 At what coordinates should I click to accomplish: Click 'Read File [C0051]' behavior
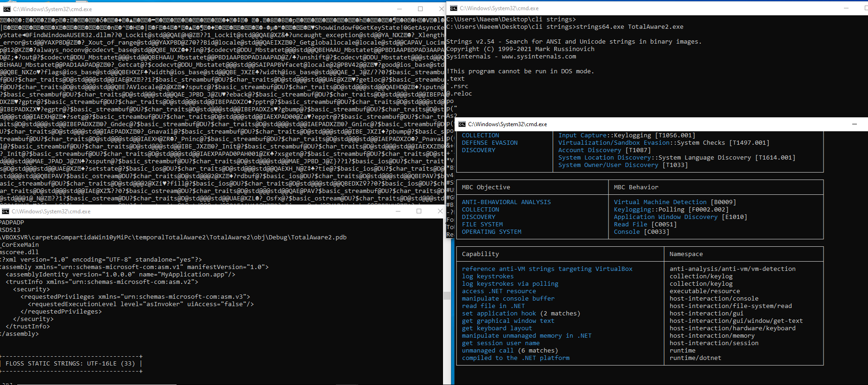646,225
